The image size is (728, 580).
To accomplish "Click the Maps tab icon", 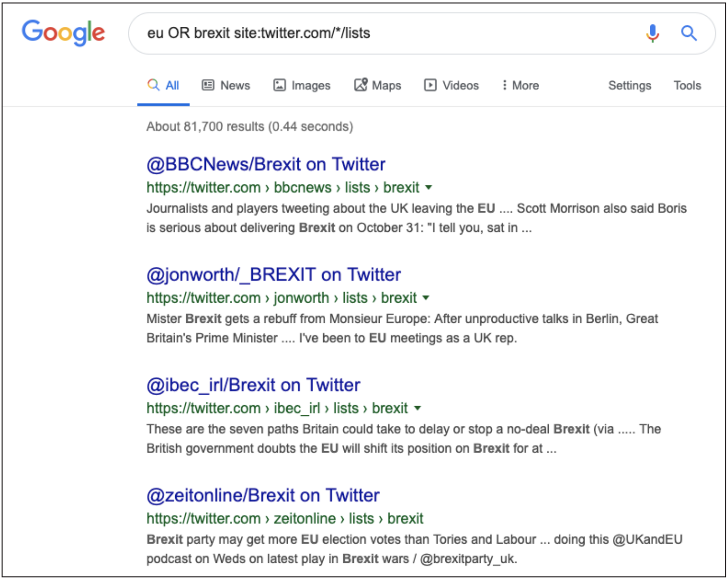I will [360, 85].
